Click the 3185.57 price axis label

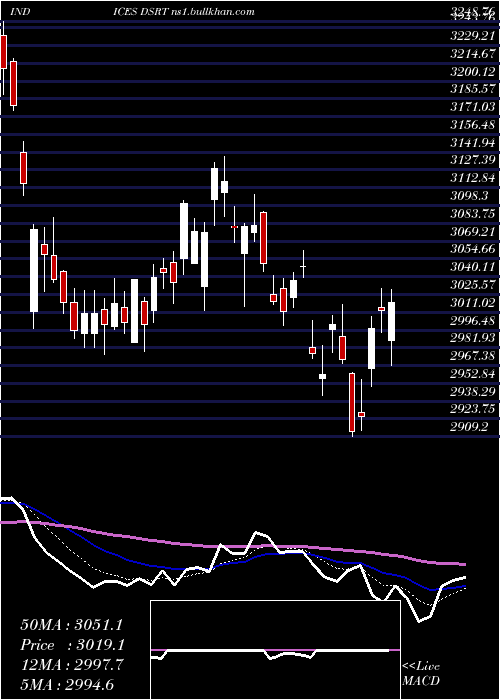pos(473,89)
